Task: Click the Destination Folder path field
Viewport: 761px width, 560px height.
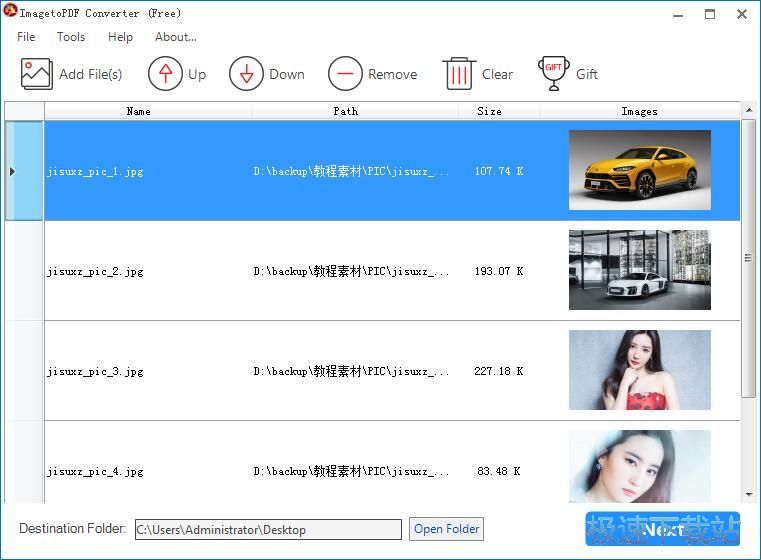Action: (267, 530)
